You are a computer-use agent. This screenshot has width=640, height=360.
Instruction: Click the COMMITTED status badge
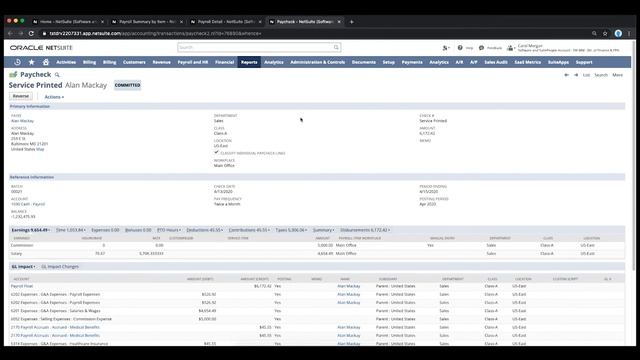click(x=128, y=85)
